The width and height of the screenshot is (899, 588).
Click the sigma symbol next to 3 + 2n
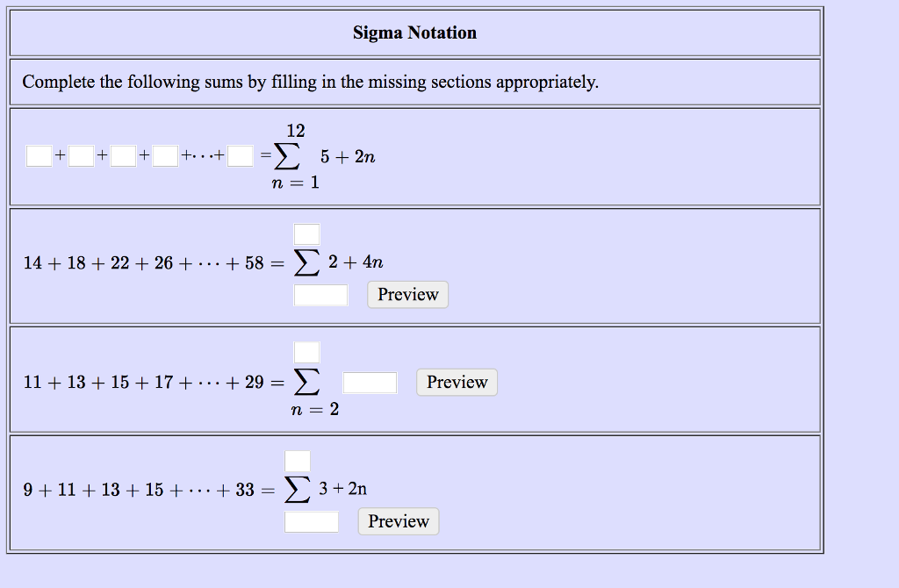tap(298, 490)
